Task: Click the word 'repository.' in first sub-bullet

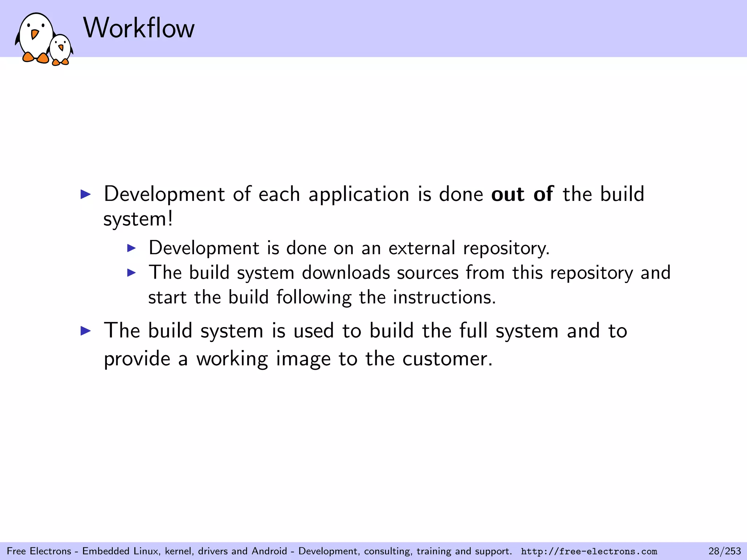Action: (x=506, y=249)
